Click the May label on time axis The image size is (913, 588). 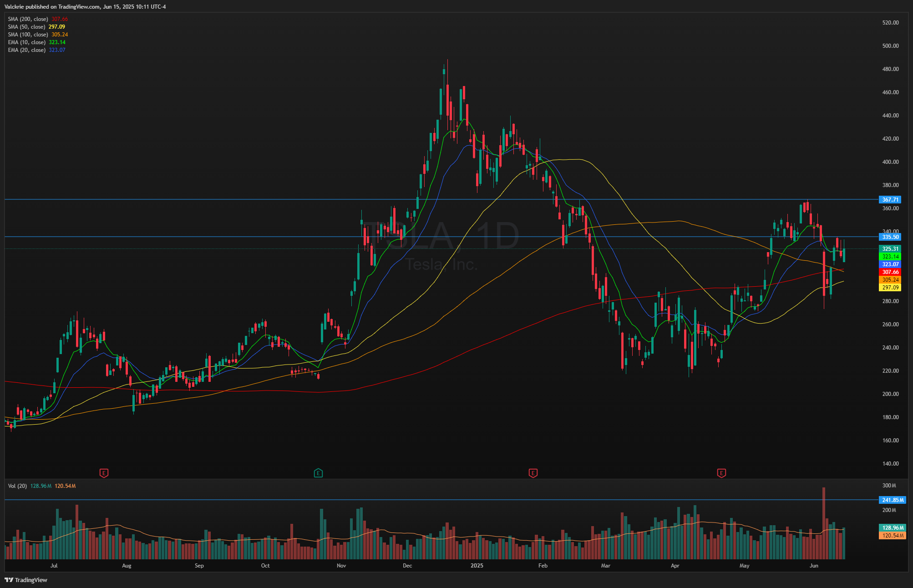(x=744, y=566)
